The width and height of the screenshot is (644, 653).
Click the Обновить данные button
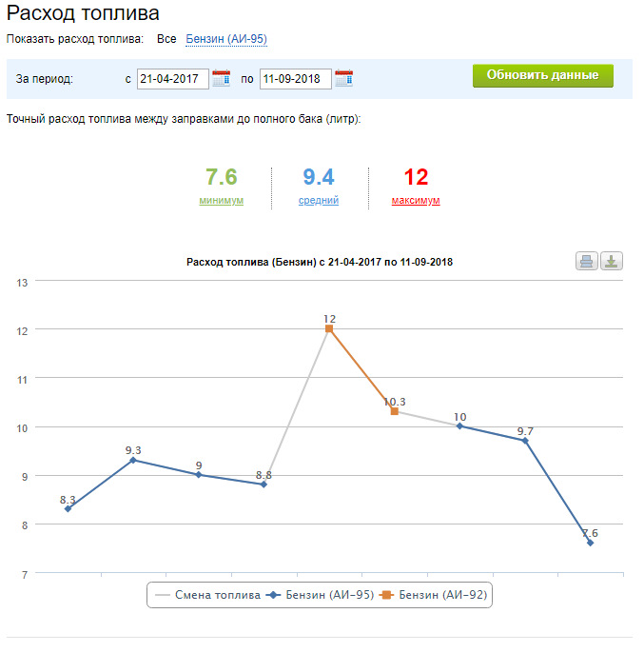pos(542,76)
